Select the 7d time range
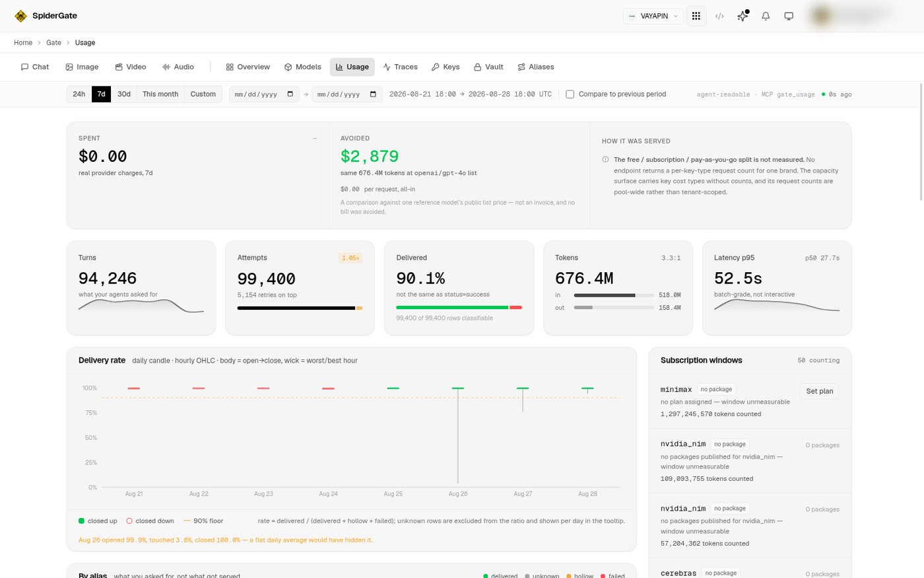The width and height of the screenshot is (924, 578). click(101, 94)
